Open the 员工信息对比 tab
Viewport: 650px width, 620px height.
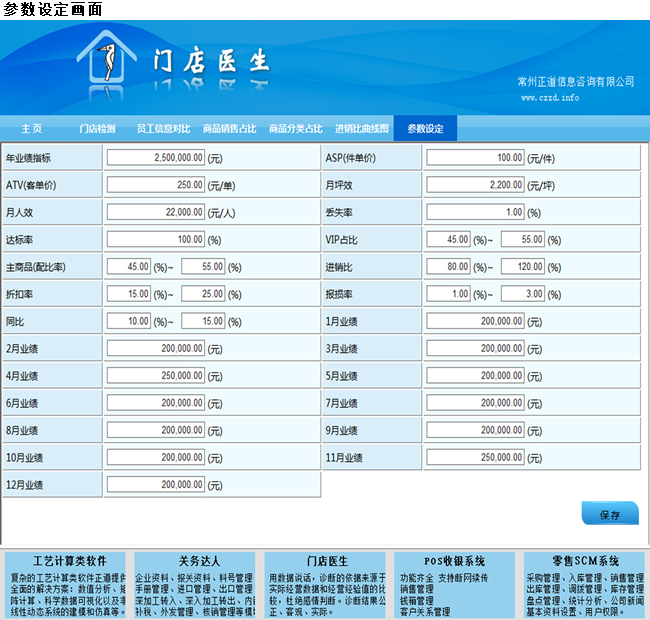click(163, 129)
